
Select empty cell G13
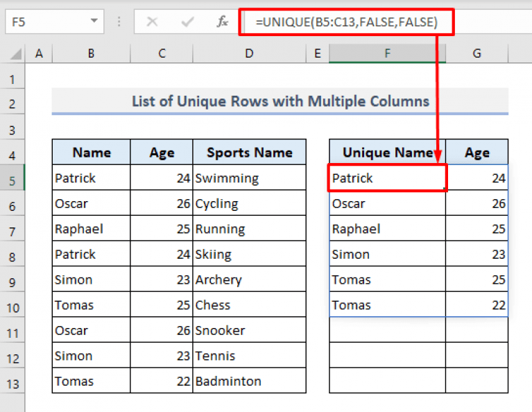477,381
